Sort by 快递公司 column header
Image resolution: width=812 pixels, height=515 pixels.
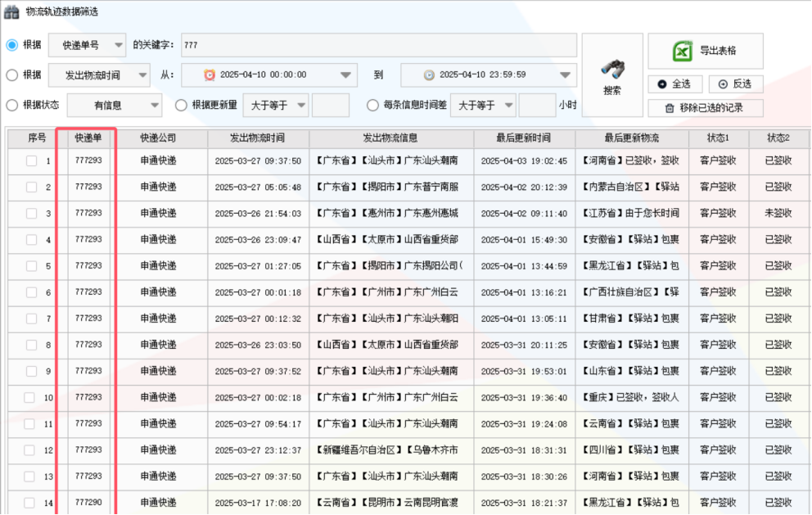[x=159, y=138]
